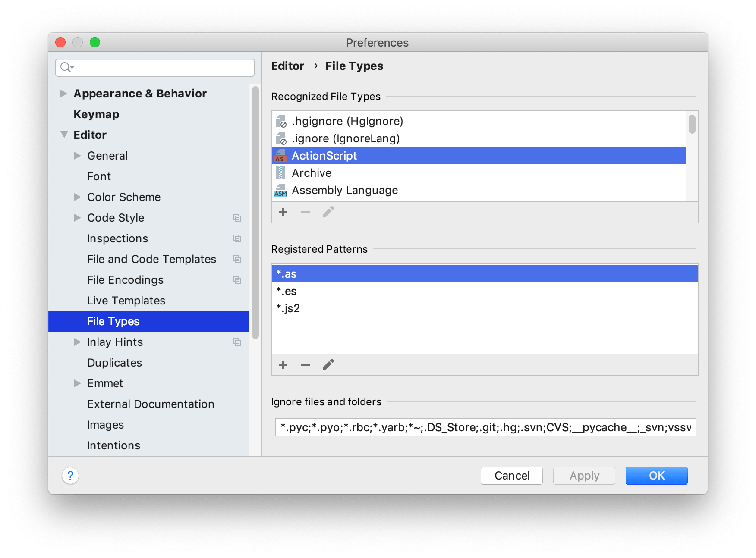The image size is (756, 558).
Task: Open the help question mark button
Action: tap(70, 476)
